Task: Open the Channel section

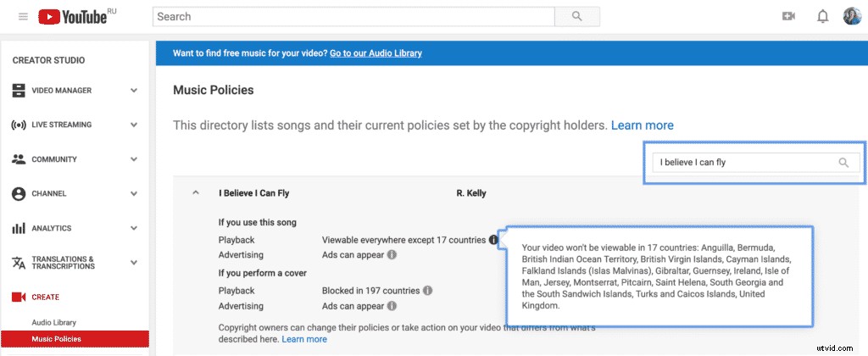Action: click(x=48, y=194)
